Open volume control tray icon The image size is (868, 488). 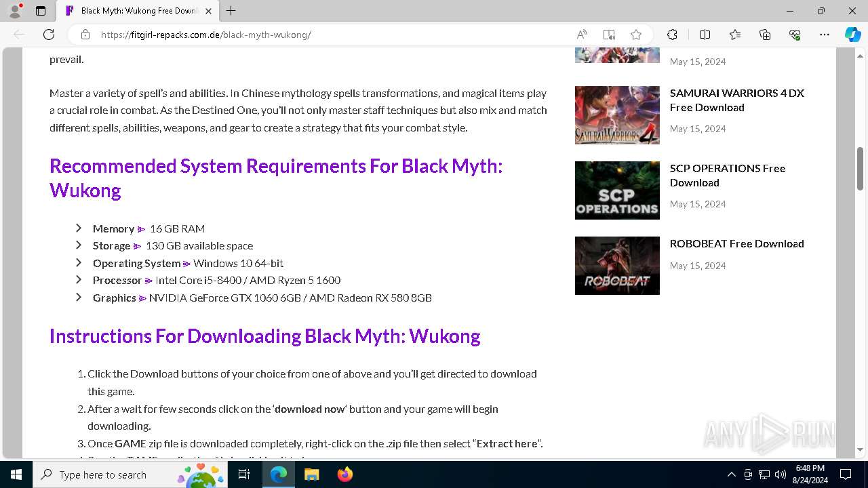tap(781, 474)
